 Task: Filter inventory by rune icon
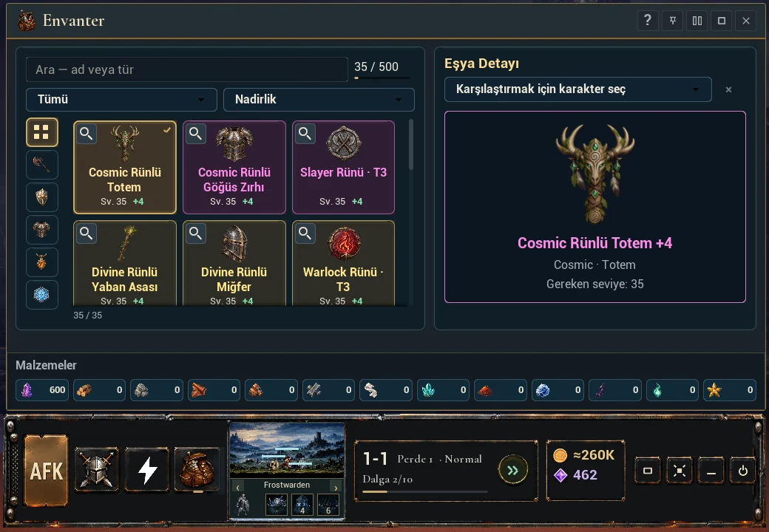pyautogui.click(x=41, y=294)
